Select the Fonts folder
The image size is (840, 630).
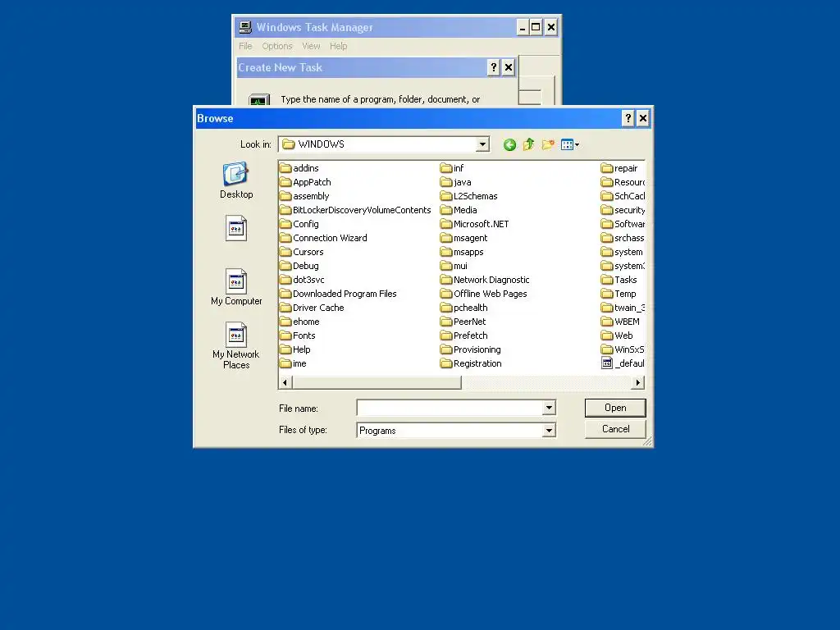coord(298,336)
